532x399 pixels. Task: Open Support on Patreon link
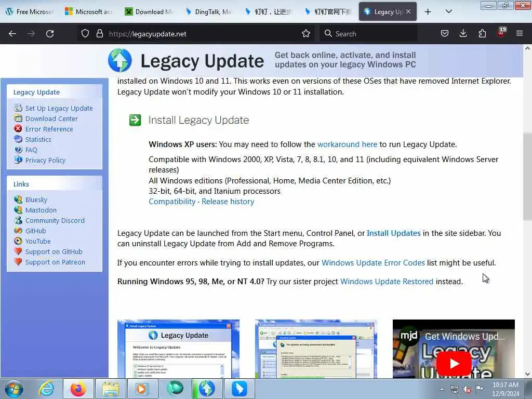[x=55, y=262]
